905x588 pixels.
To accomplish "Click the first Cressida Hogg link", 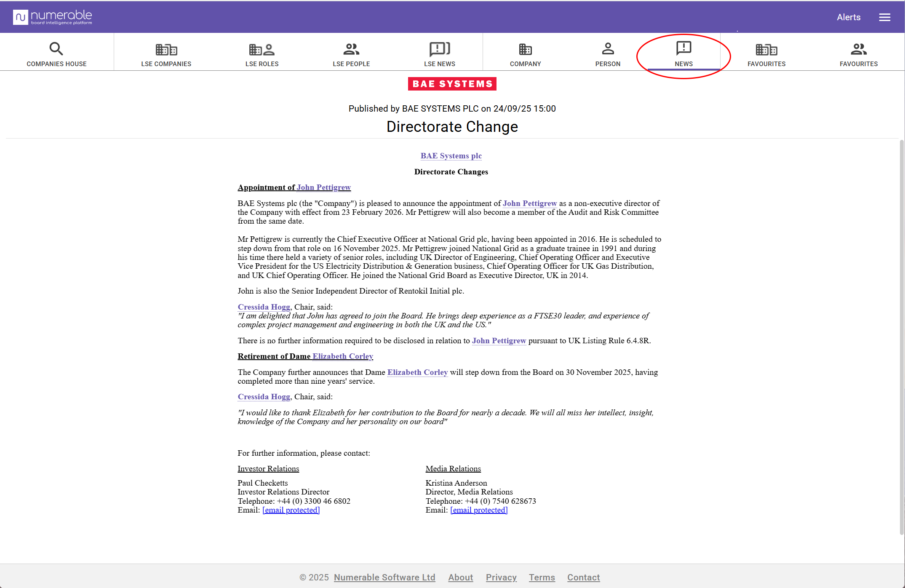I will pos(264,307).
